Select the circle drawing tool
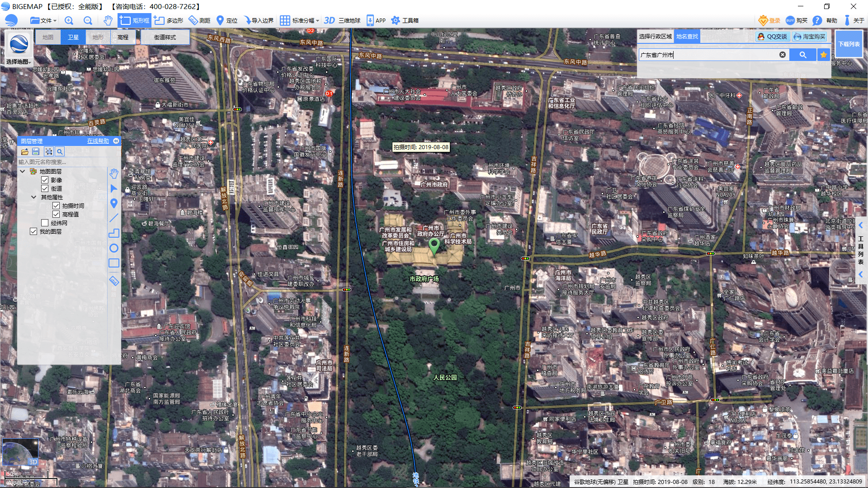868x488 pixels. 114,248
